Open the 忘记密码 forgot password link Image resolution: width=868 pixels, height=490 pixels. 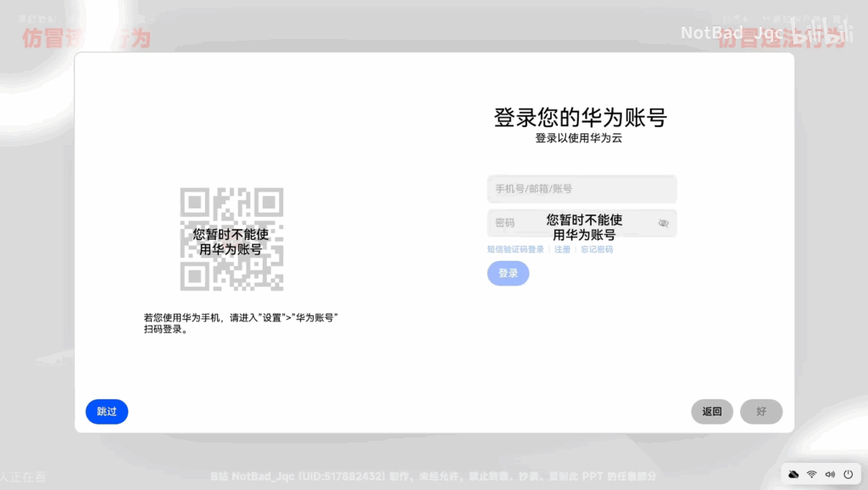597,250
